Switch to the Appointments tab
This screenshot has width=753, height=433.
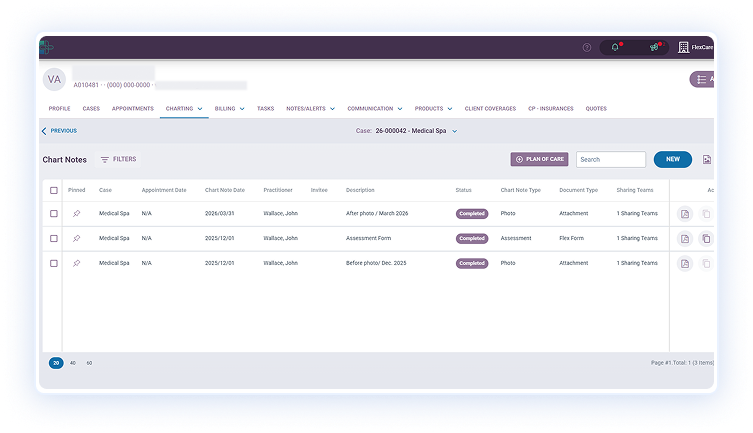tap(132, 108)
